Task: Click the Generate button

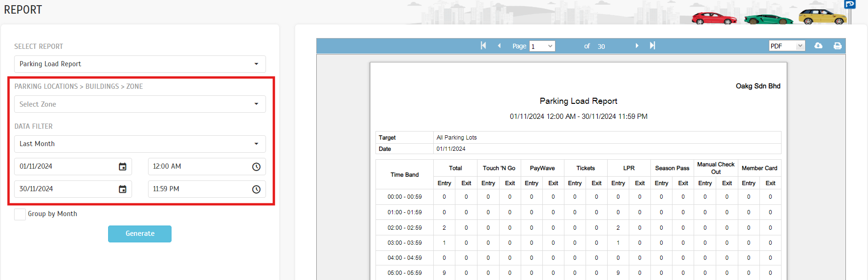Action: click(x=140, y=233)
